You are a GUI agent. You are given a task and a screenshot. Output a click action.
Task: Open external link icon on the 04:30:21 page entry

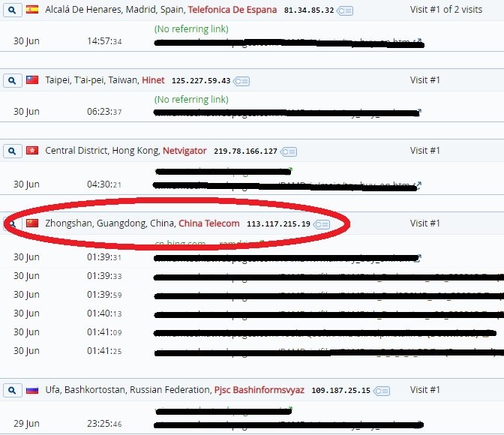click(418, 184)
